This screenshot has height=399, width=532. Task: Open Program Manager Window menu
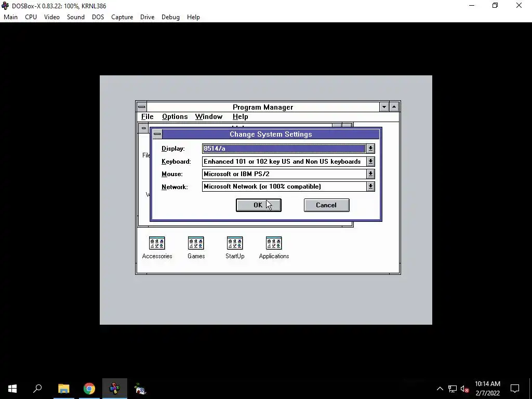(x=209, y=117)
